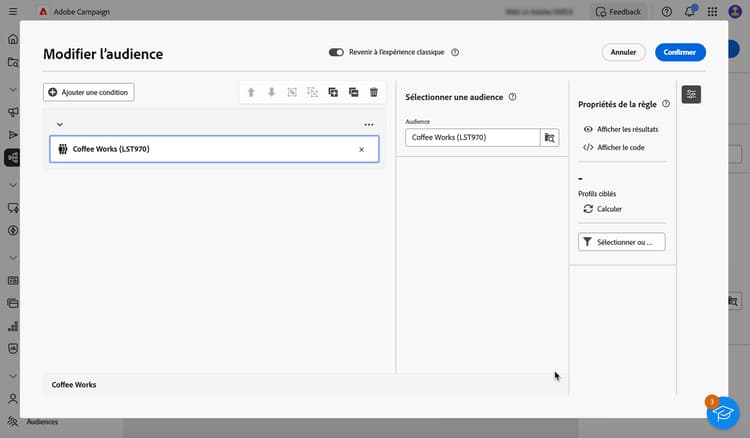This screenshot has width=750, height=438.
Task: Open the speech-bubble sidebar icon
Action: [13, 208]
